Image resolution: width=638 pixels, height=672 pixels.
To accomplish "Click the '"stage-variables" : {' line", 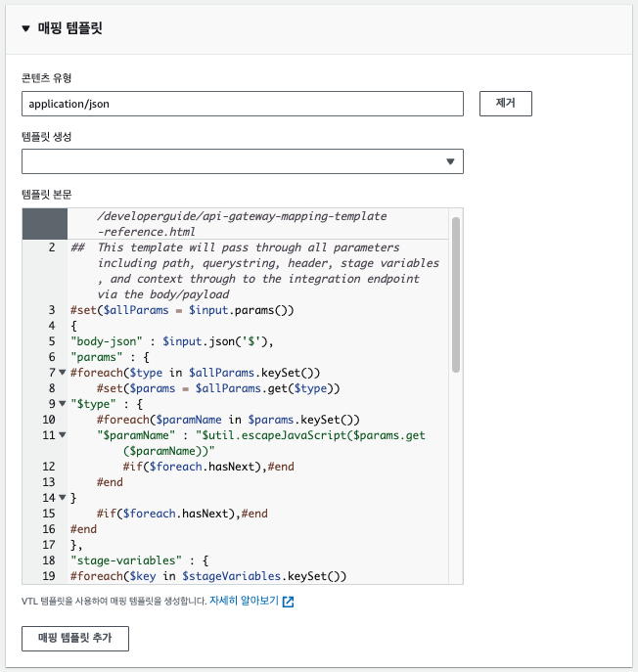I will coord(139,560).
